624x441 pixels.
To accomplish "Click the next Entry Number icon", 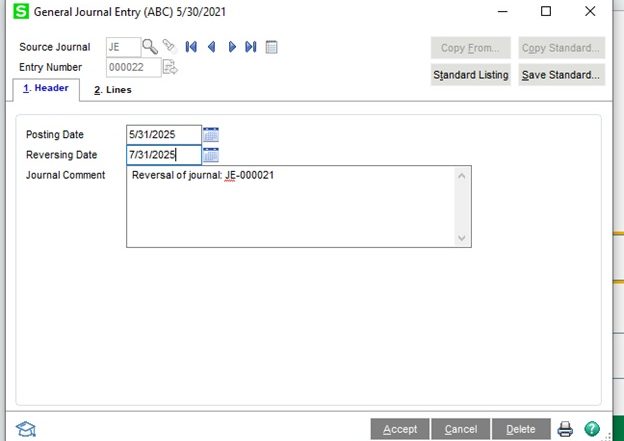I will click(x=170, y=68).
